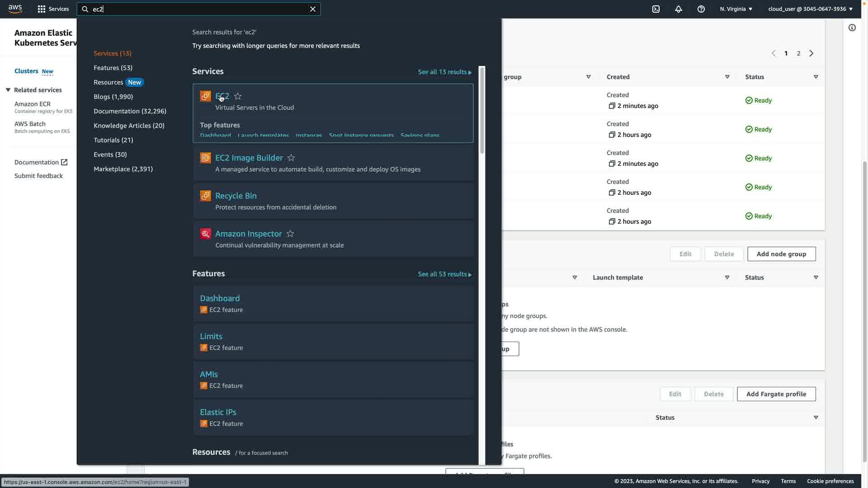Open the help question mark icon

[701, 9]
